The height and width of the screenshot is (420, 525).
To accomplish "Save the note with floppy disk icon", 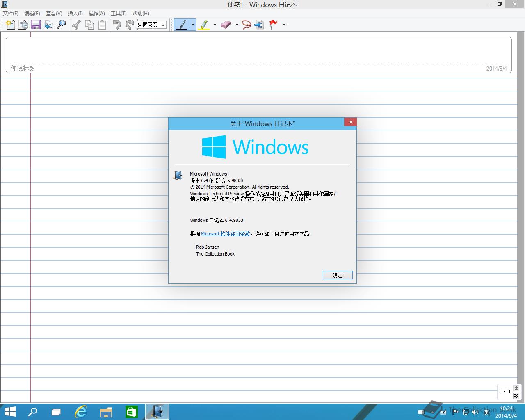I will (x=36, y=25).
